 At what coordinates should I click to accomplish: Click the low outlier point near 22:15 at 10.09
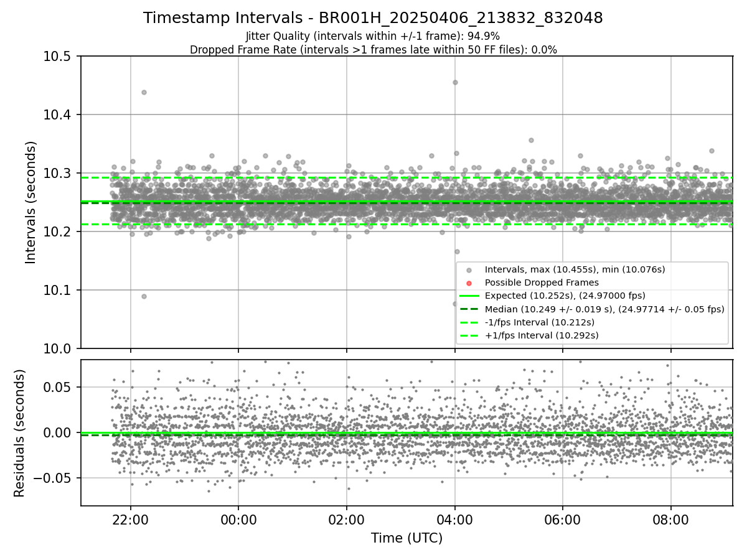pyautogui.click(x=144, y=296)
